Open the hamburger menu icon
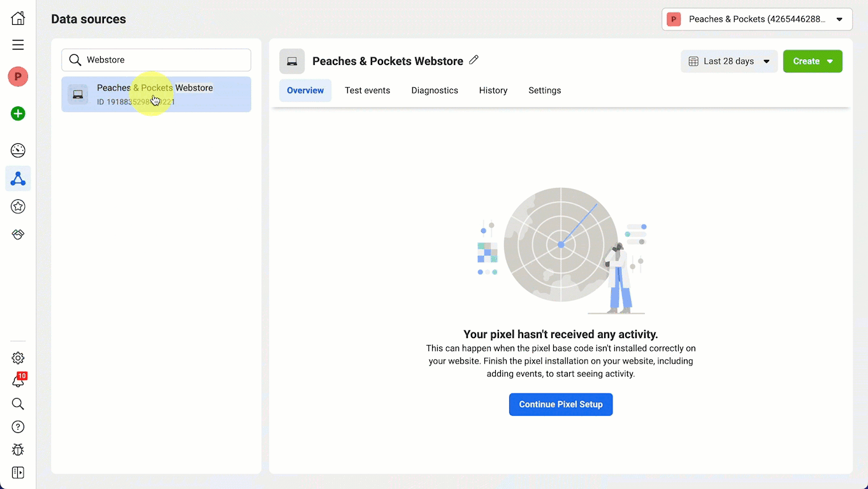 pos(18,45)
